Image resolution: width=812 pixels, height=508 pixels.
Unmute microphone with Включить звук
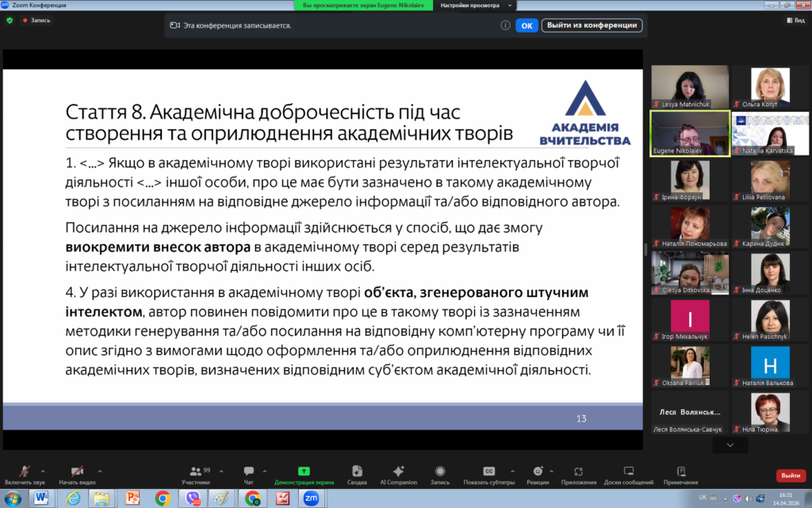coord(25,471)
